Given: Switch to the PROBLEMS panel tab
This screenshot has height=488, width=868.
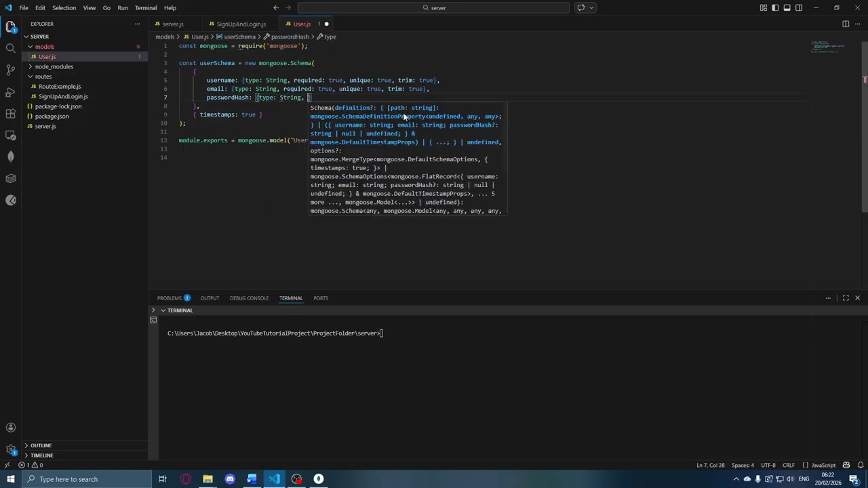Looking at the screenshot, I should point(174,298).
